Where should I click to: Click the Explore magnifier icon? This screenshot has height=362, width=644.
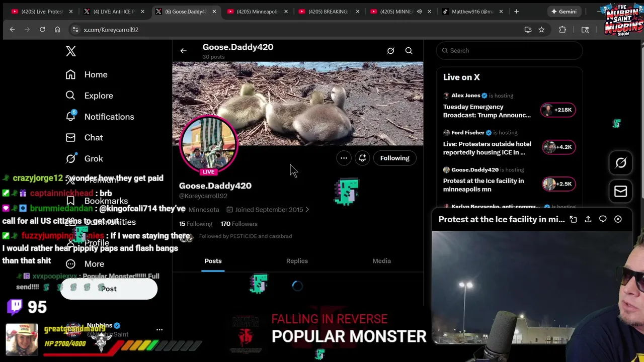tap(70, 96)
